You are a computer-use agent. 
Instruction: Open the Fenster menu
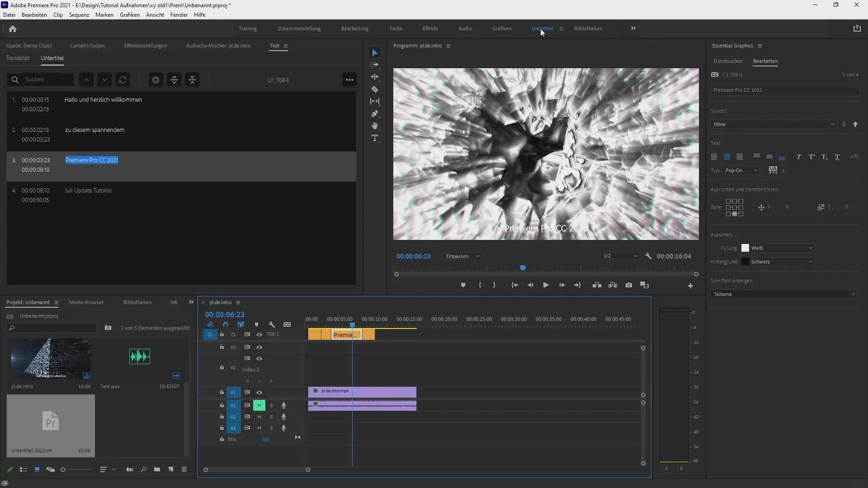pos(179,15)
